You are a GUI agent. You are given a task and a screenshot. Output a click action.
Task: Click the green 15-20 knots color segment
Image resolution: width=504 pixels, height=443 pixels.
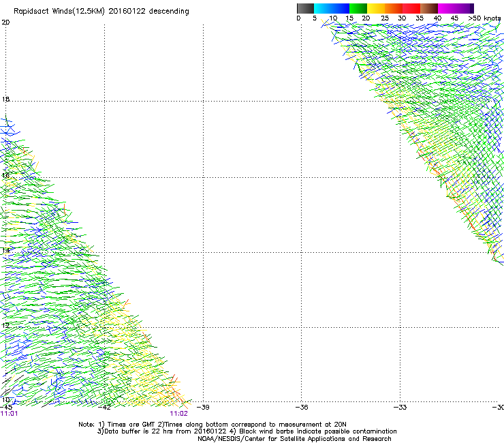tap(358, 8)
